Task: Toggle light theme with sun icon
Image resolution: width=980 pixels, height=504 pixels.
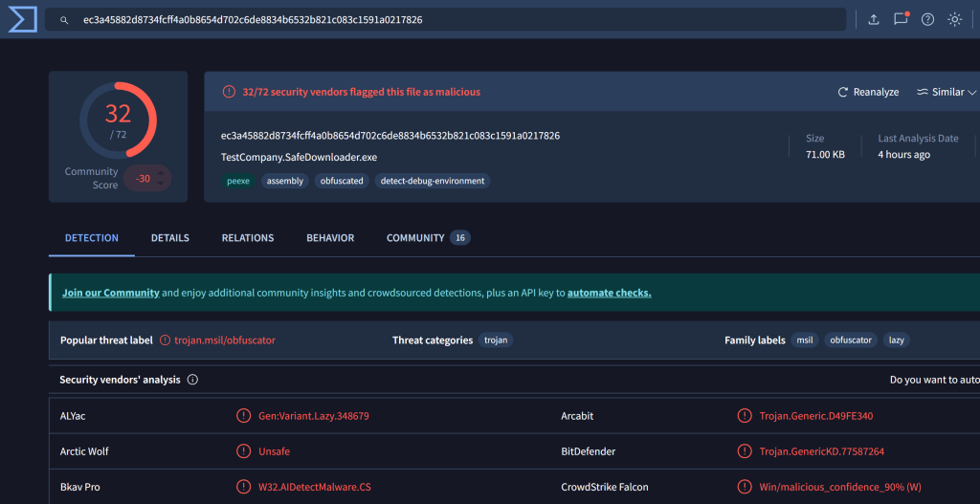Action: [954, 19]
